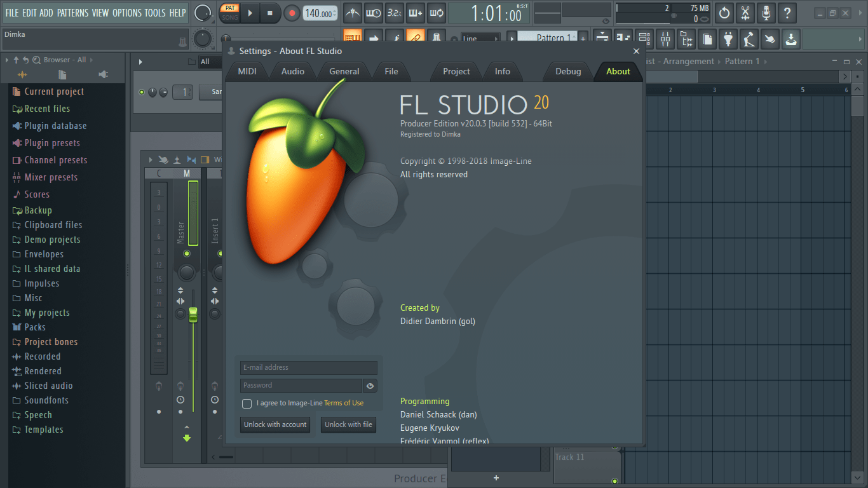The width and height of the screenshot is (868, 488).
Task: Click Unlock with file button
Action: click(x=348, y=424)
